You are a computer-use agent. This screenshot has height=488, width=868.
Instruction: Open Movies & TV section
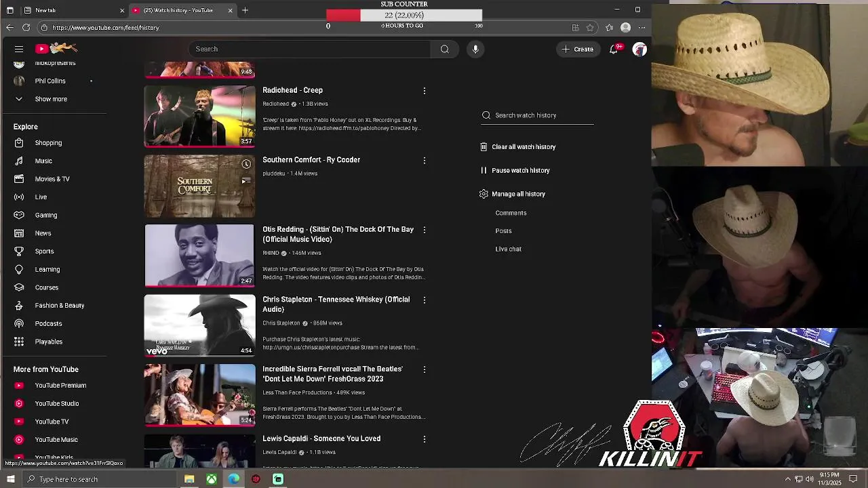52,179
